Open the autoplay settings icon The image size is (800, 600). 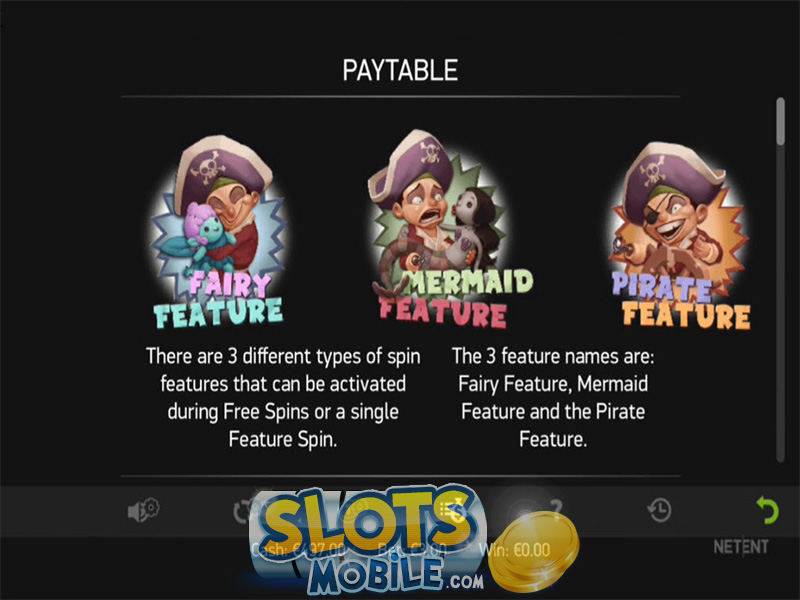click(x=245, y=511)
